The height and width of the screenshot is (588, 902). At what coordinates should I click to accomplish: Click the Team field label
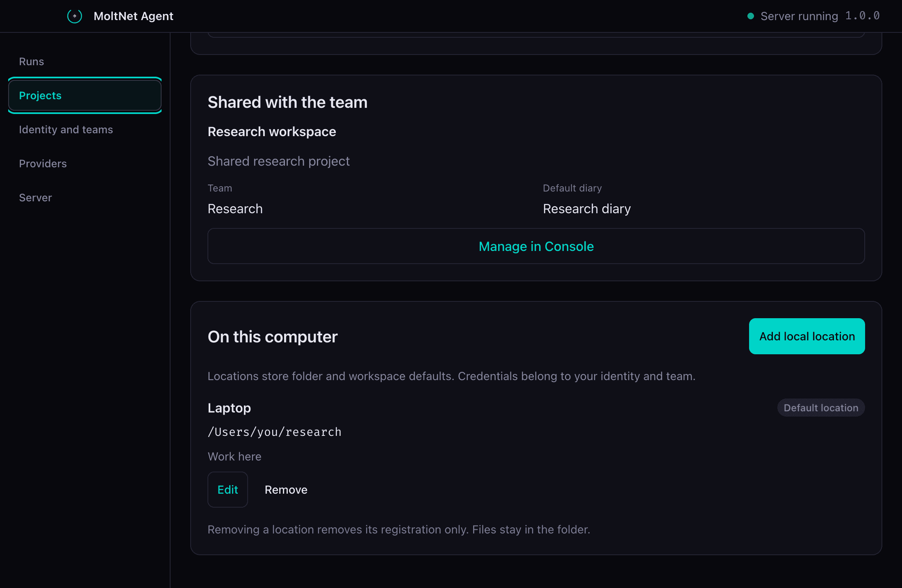220,188
